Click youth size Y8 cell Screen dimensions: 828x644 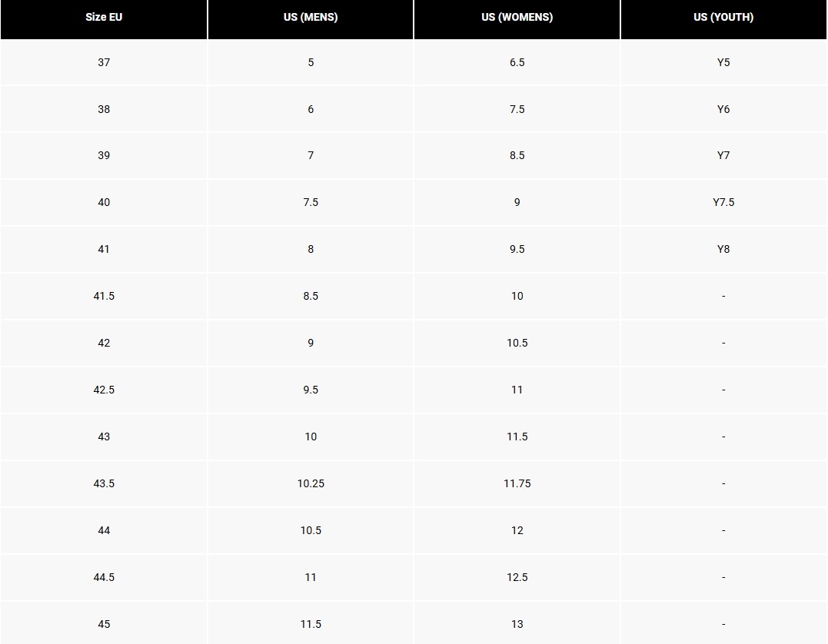click(x=723, y=249)
